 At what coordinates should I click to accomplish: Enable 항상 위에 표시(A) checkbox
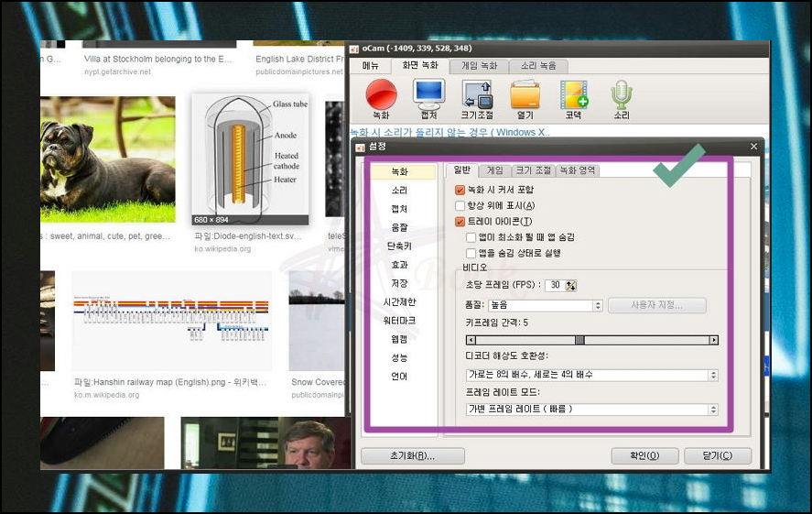[x=460, y=206]
